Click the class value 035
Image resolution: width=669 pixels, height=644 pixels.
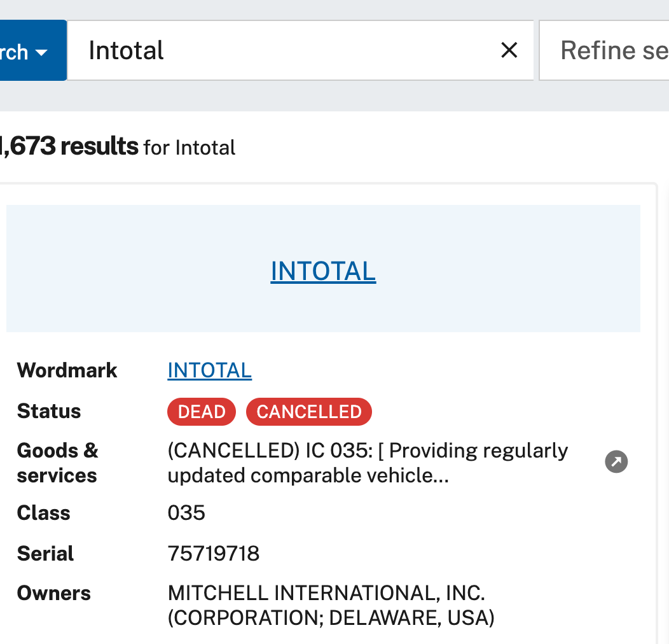coord(186,513)
